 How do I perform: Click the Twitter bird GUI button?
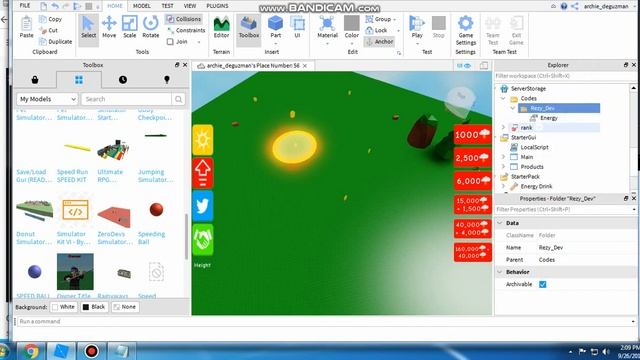tap(202, 206)
